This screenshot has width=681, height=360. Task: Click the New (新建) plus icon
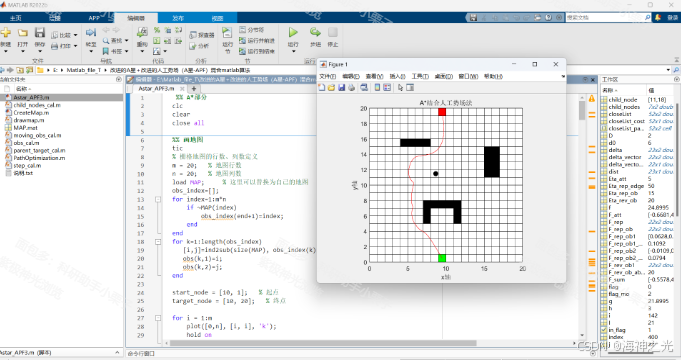pos(6,32)
